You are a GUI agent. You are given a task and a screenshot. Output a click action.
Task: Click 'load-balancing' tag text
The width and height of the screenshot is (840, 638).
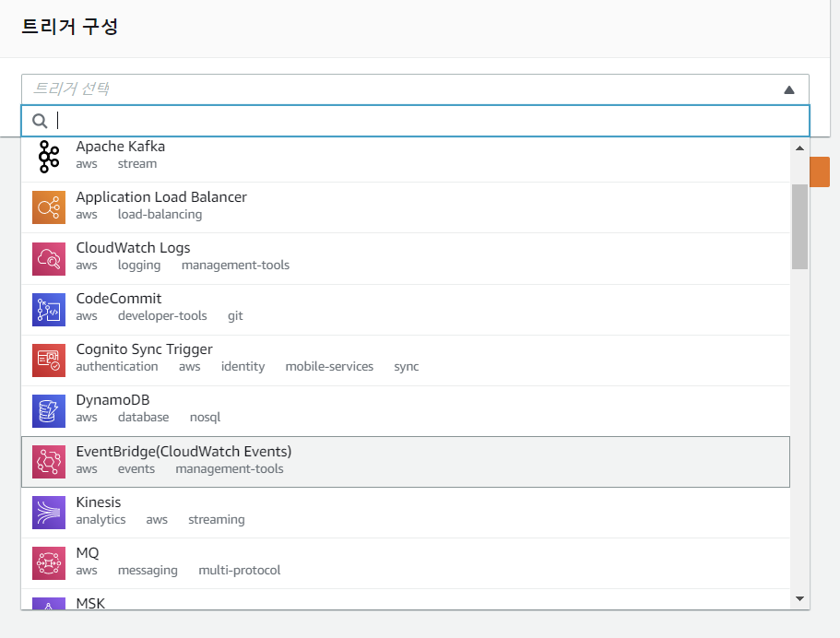click(x=160, y=214)
